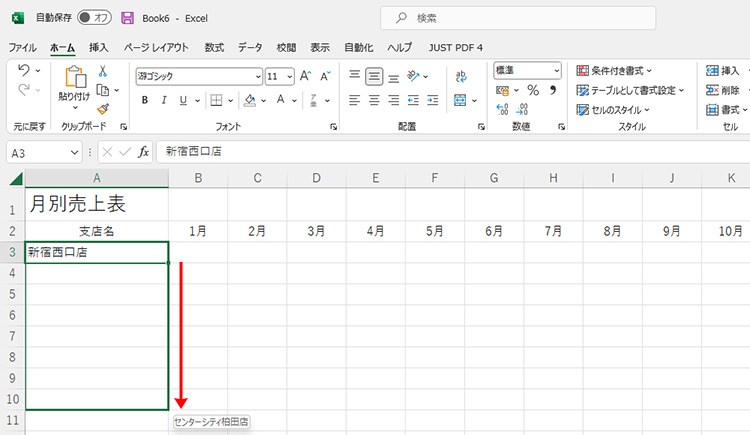Viewport: 750px width, 435px height.
Task: Open the font size dropdown
Action: (x=290, y=76)
